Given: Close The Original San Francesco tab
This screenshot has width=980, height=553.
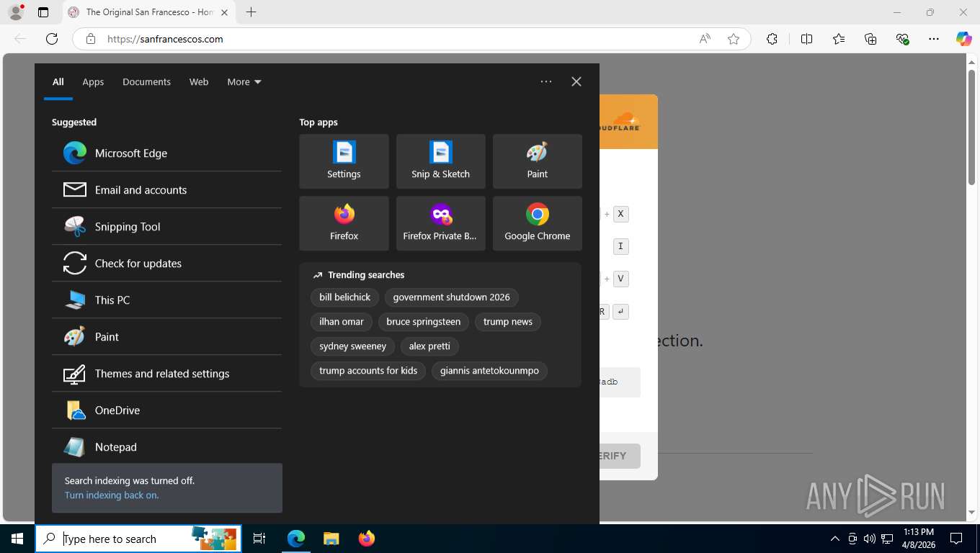Looking at the screenshot, I should pos(224,12).
